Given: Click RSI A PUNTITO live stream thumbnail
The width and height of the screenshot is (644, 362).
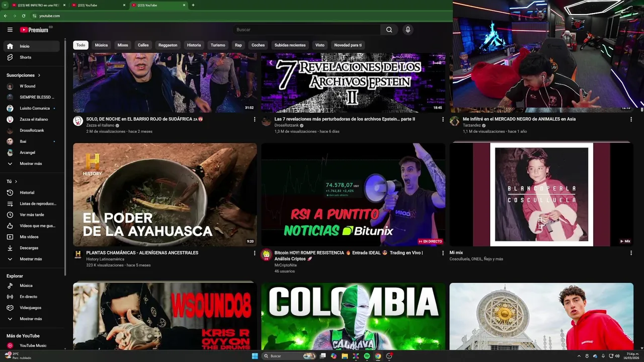Looking at the screenshot, I should click(353, 195).
